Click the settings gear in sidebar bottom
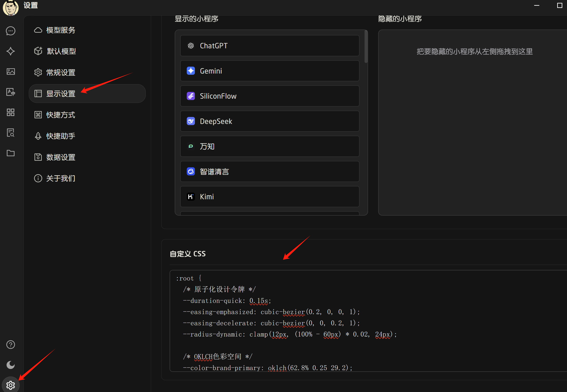This screenshot has width=567, height=392. (x=11, y=385)
